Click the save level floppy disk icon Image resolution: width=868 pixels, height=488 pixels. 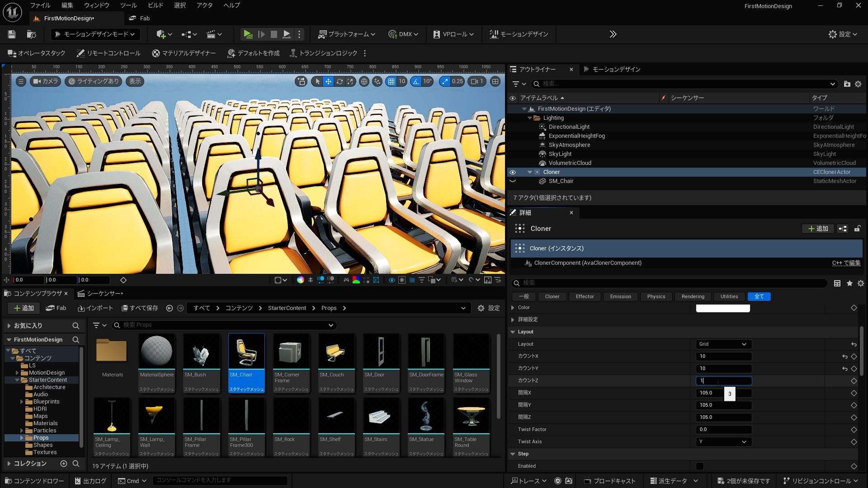12,34
